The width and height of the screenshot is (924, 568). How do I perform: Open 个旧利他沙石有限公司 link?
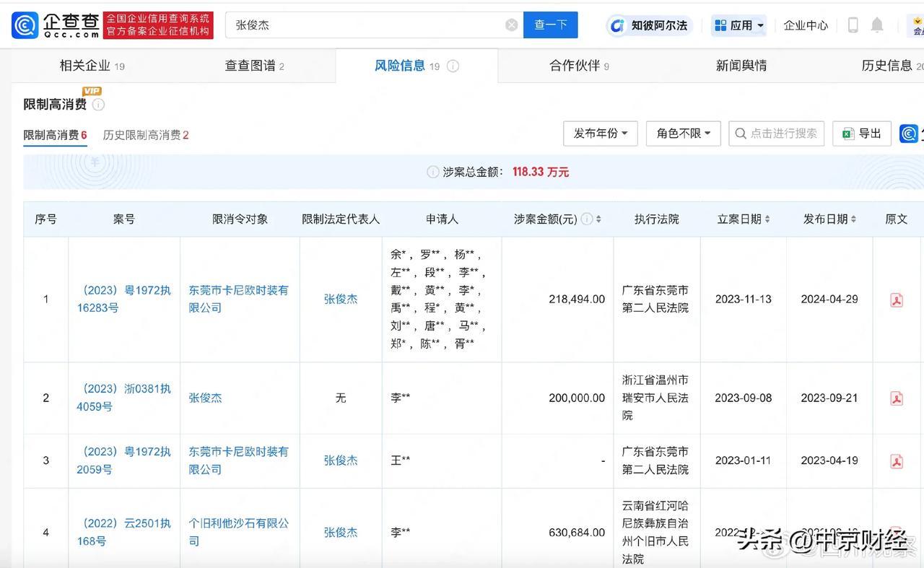(239, 532)
